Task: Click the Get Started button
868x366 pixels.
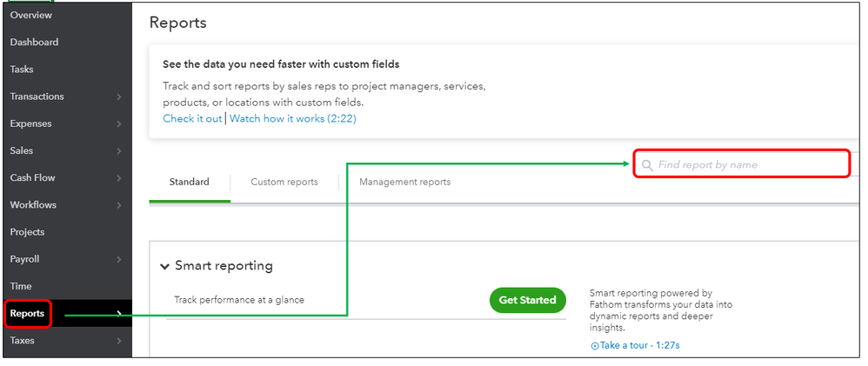Action: (x=528, y=300)
